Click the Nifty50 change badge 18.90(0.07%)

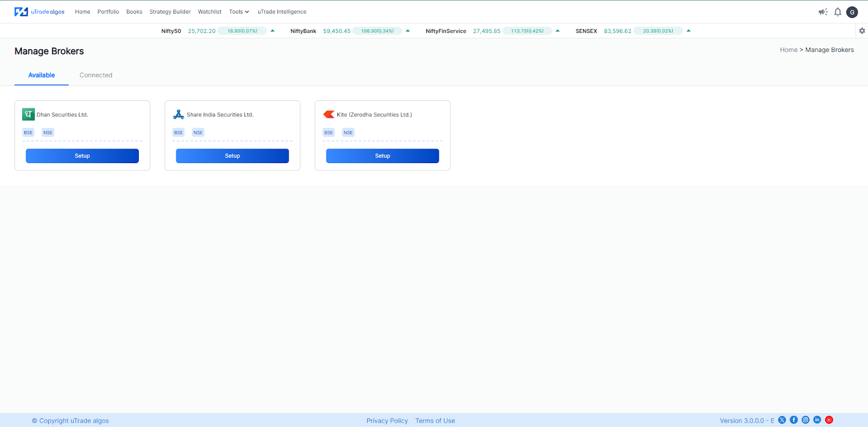coord(242,31)
